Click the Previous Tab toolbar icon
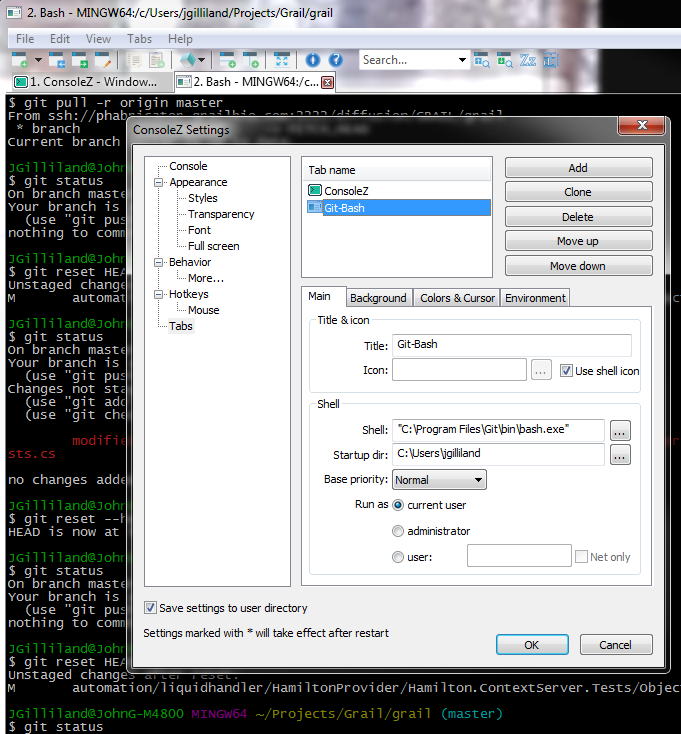Viewport: 681px width, 734px height. (x=57, y=60)
